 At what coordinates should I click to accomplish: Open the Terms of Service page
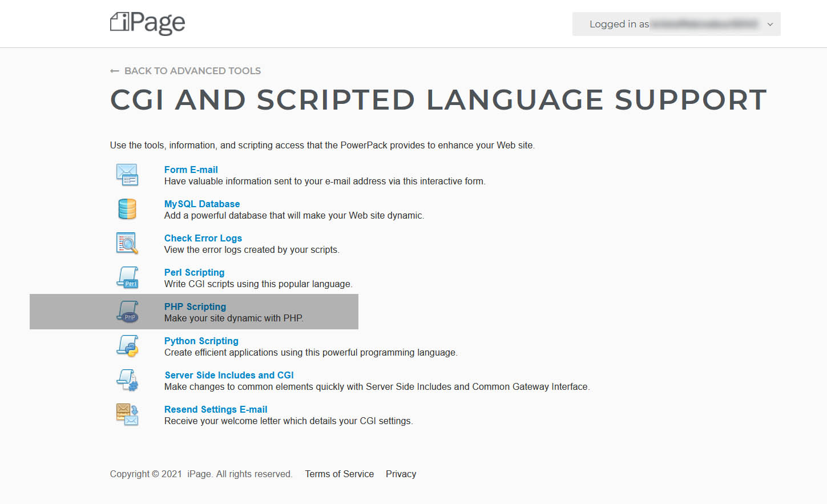click(340, 474)
